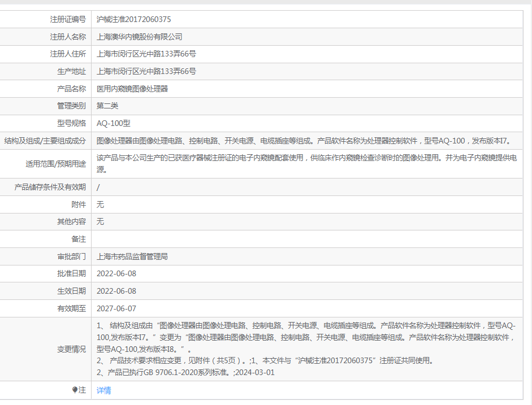Click the 注册人名称 label cell

(x=68, y=37)
